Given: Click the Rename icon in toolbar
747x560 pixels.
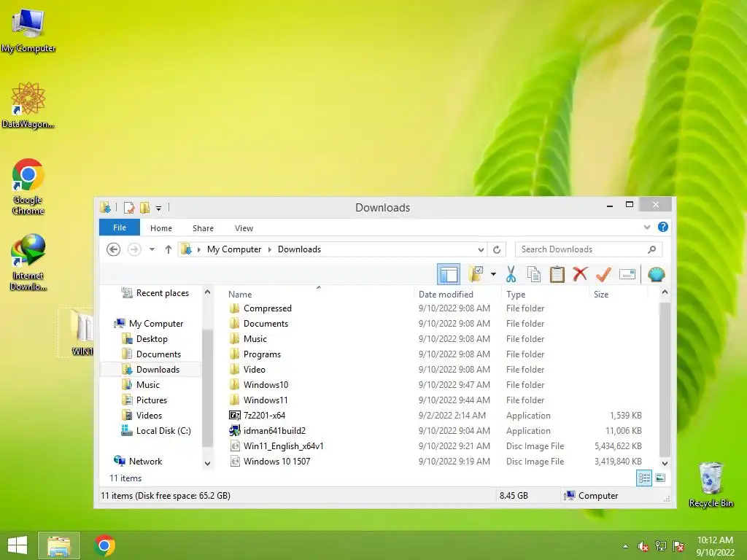Looking at the screenshot, I should (627, 274).
